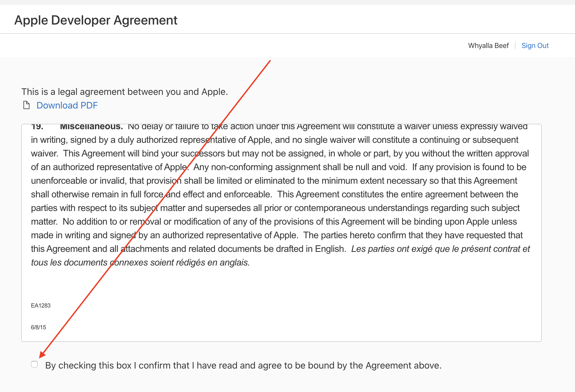Click the Miscellaneous section heading
This screenshot has width=575, height=392.
91,127
